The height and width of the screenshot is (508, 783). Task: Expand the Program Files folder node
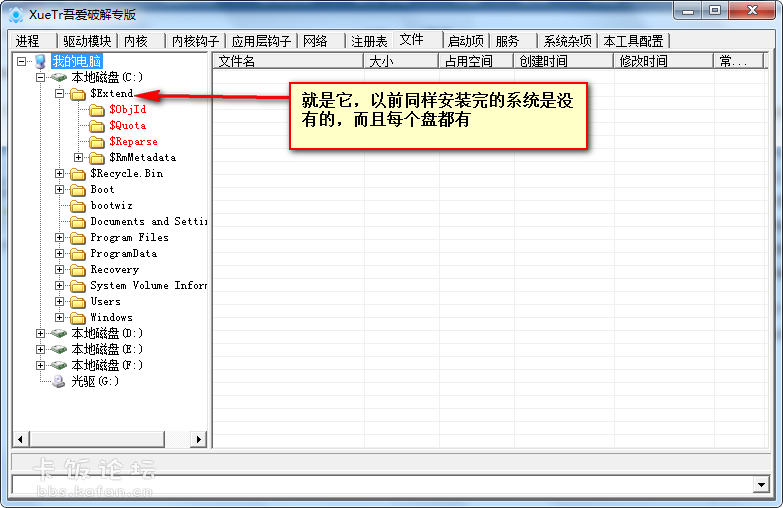point(59,237)
